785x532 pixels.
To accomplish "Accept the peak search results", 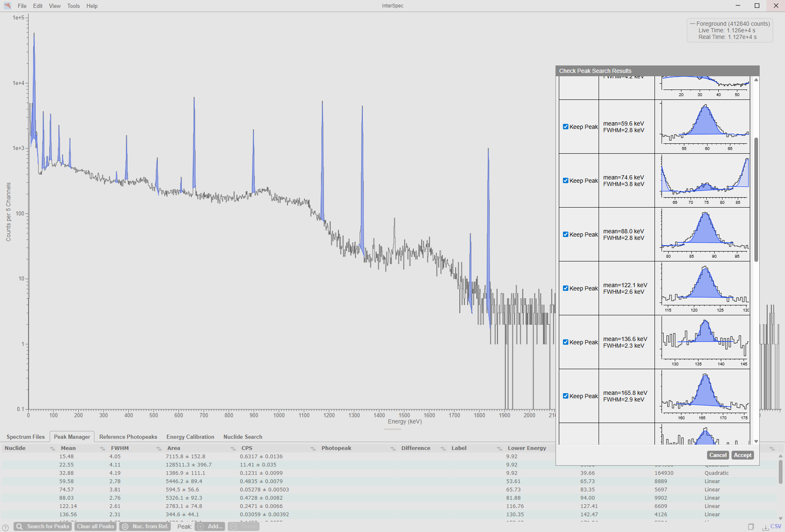I will pos(742,455).
